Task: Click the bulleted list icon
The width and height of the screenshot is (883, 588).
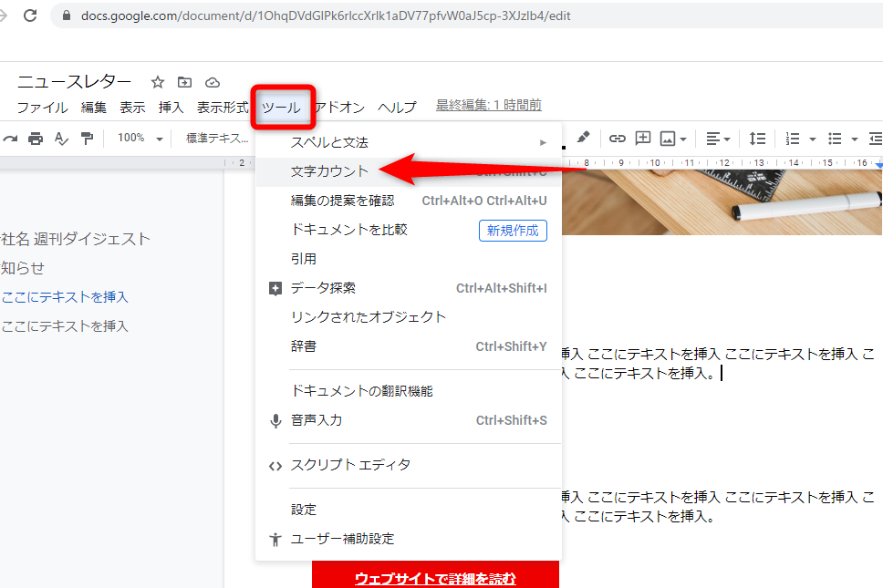Action: (835, 139)
